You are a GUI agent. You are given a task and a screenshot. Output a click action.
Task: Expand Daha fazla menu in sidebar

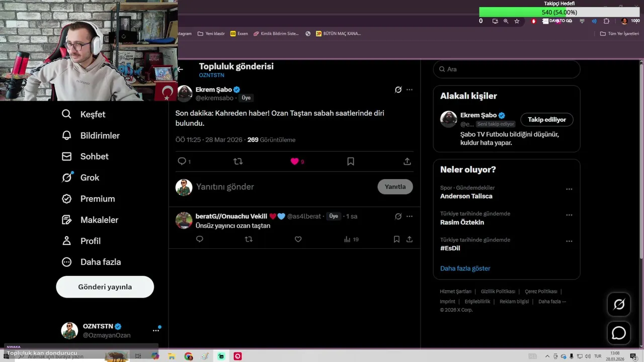91,262
